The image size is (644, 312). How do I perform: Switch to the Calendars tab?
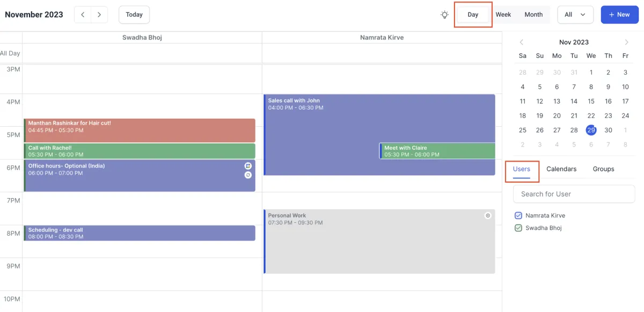click(x=561, y=169)
